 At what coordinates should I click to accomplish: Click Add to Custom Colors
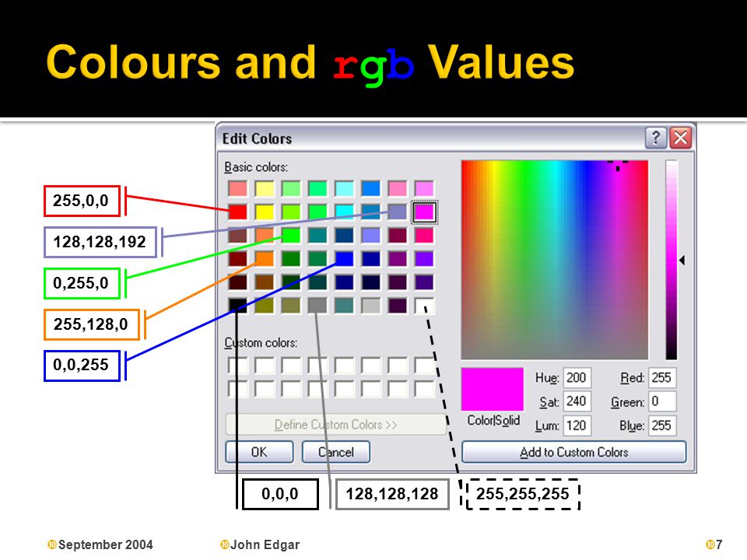pos(574,452)
